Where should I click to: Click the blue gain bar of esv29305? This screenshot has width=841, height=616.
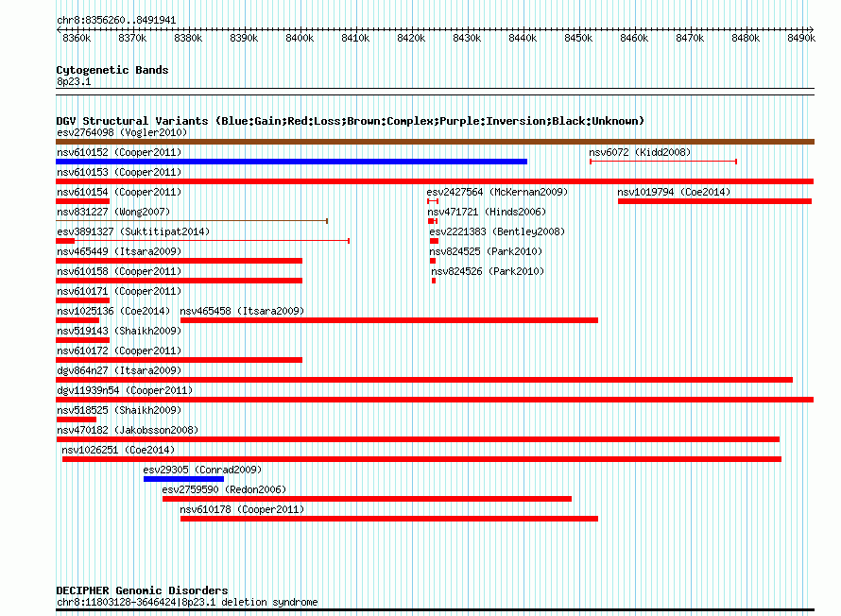pos(183,479)
